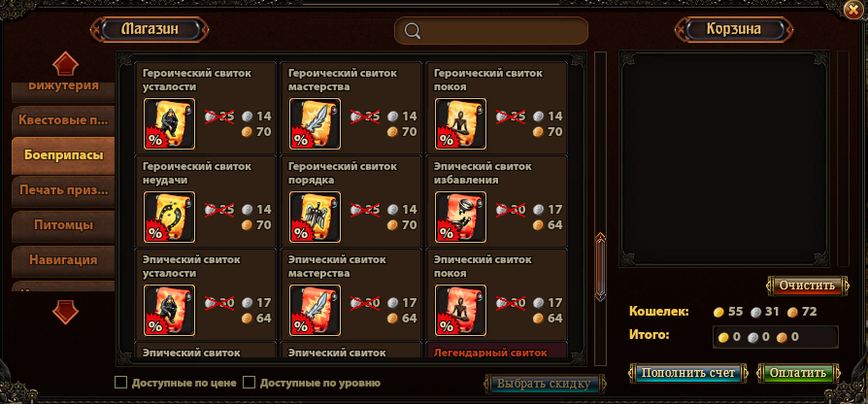Viewport: 868px width, 404px height.
Task: Toggle the Доступные по уровню checkbox
Action: [x=250, y=383]
